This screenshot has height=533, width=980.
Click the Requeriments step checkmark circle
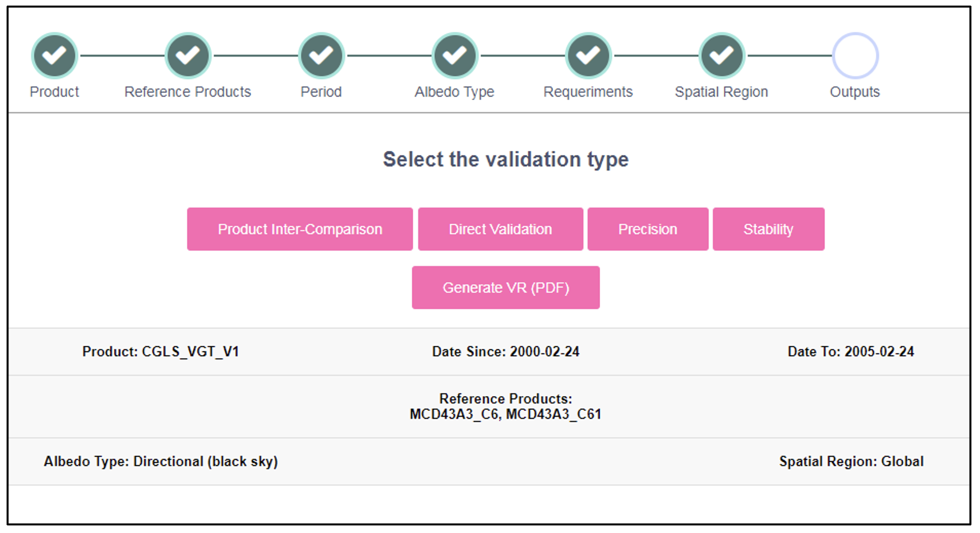click(588, 56)
